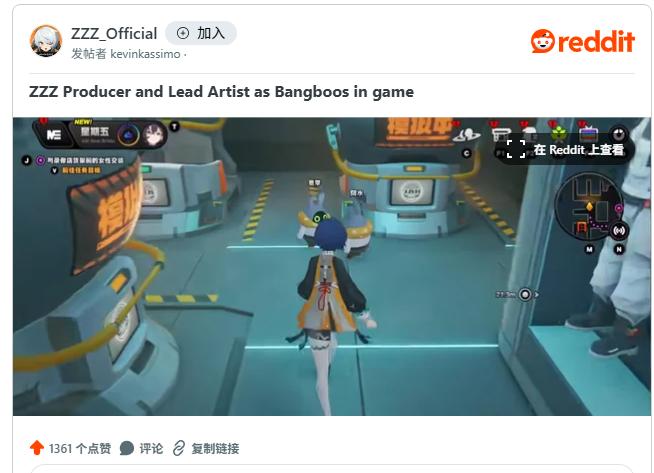
Task: Click the 1361 个点赞 upvote count
Action: [80, 449]
